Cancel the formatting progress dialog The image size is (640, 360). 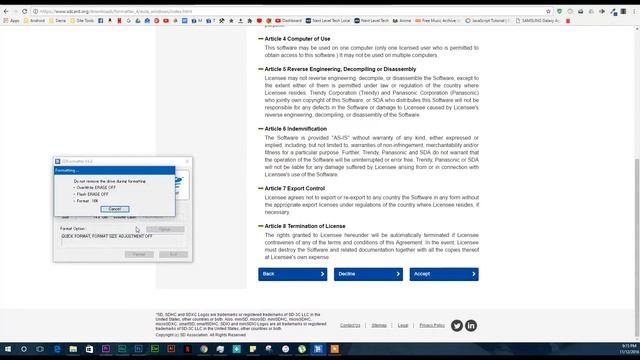[x=115, y=209]
